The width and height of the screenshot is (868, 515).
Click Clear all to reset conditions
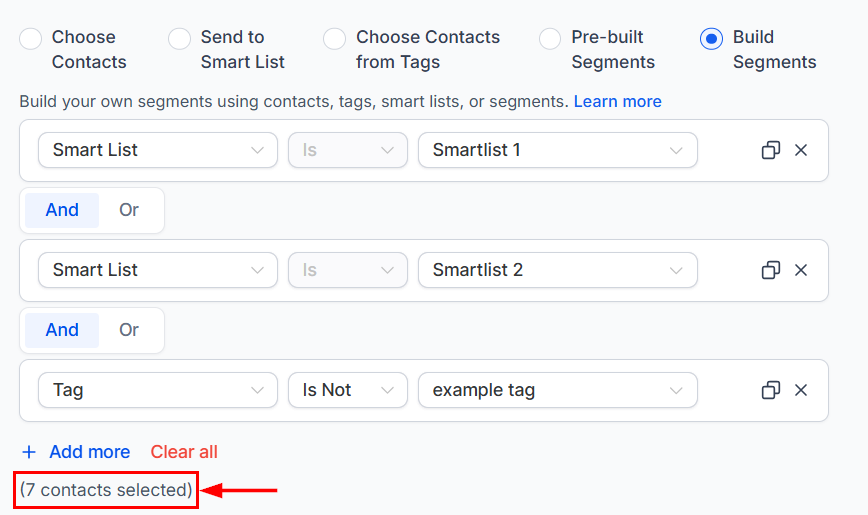coord(184,452)
